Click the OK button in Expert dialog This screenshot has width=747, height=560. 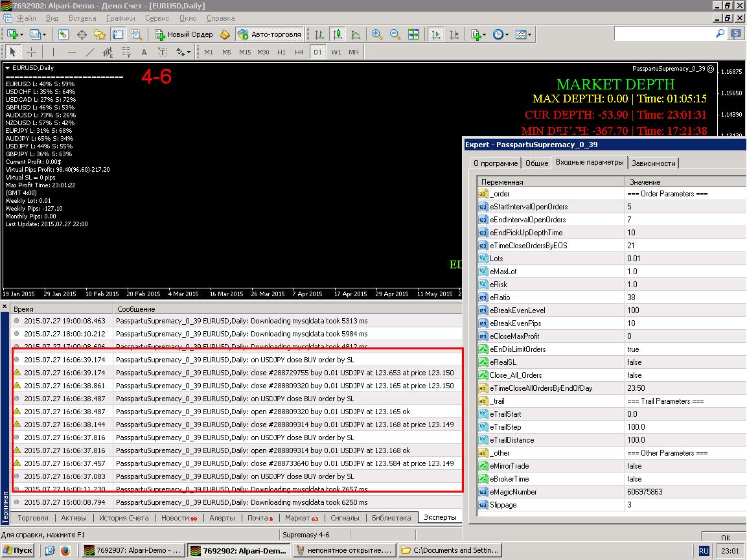coord(724,537)
